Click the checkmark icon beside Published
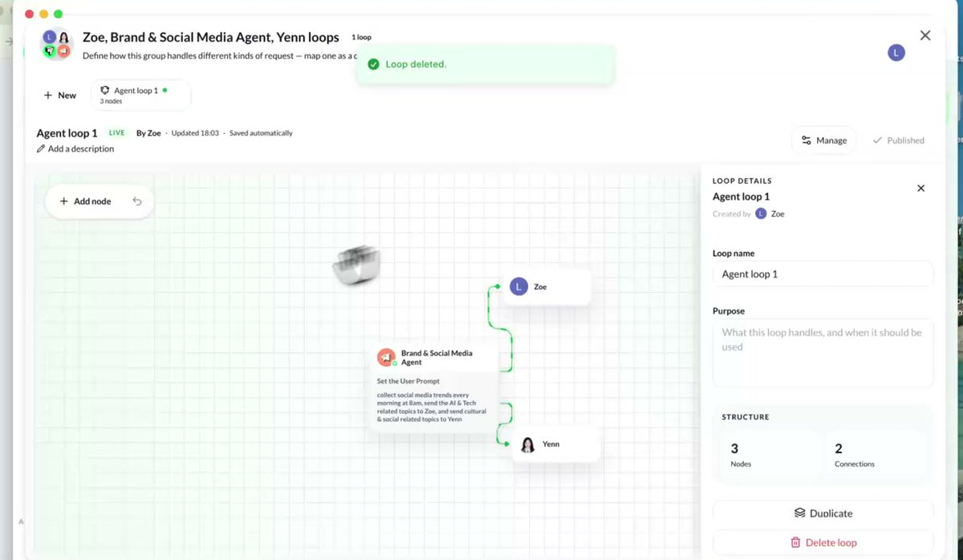This screenshot has height=560, width=963. click(x=877, y=140)
